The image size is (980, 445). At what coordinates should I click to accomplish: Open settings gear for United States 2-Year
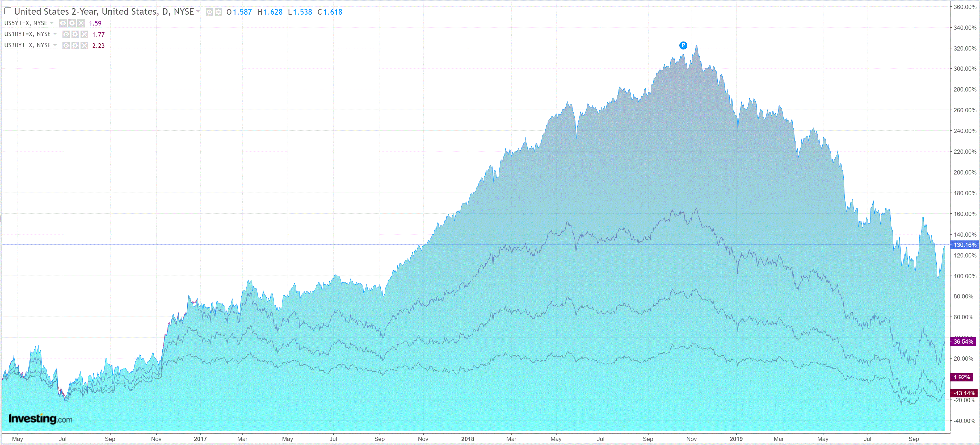pos(218,12)
